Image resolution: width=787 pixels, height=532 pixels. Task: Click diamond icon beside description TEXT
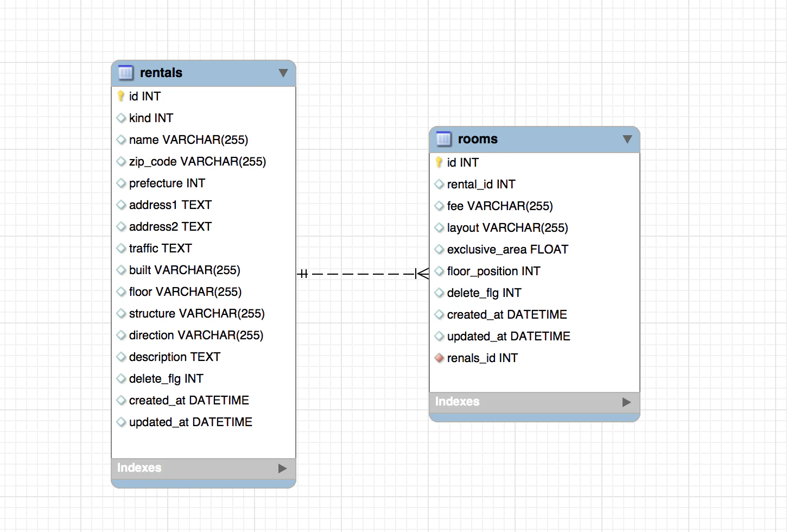(x=121, y=357)
